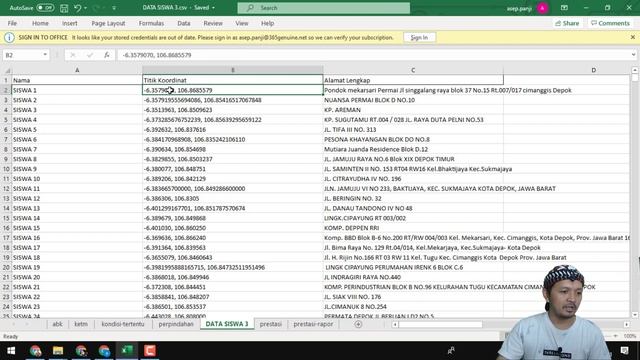Open the Help tab
640x360 pixels.
(x=267, y=23)
